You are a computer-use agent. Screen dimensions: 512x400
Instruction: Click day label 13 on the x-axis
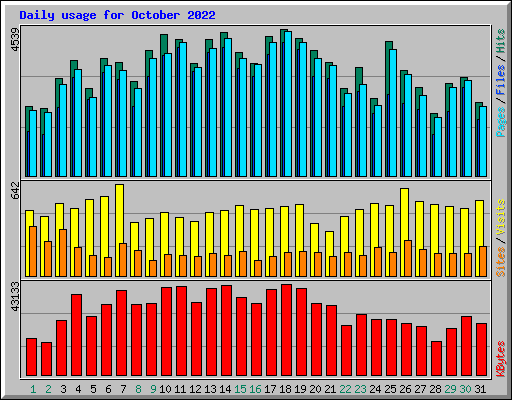(210, 389)
